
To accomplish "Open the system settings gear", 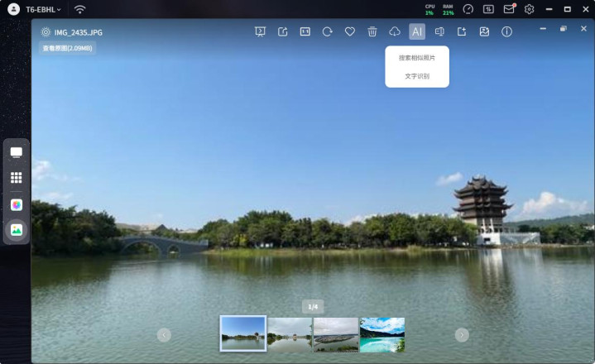I will pyautogui.click(x=529, y=9).
